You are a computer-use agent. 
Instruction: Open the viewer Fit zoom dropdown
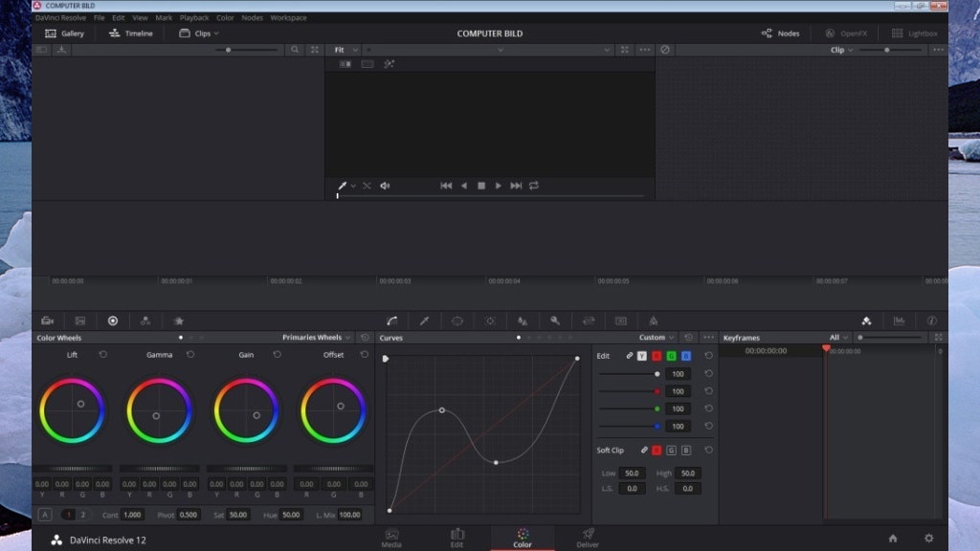345,50
